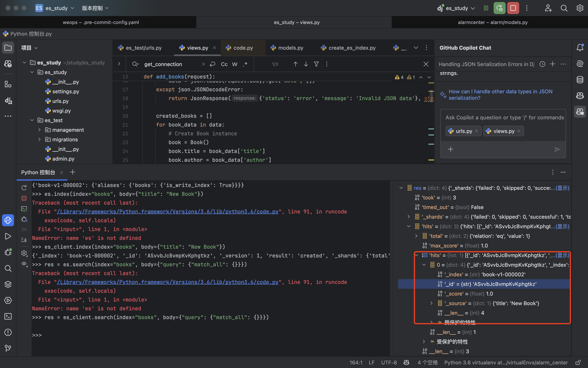This screenshot has width=588, height=368.
Task: Click the filter search results icon
Action: (x=316, y=64)
